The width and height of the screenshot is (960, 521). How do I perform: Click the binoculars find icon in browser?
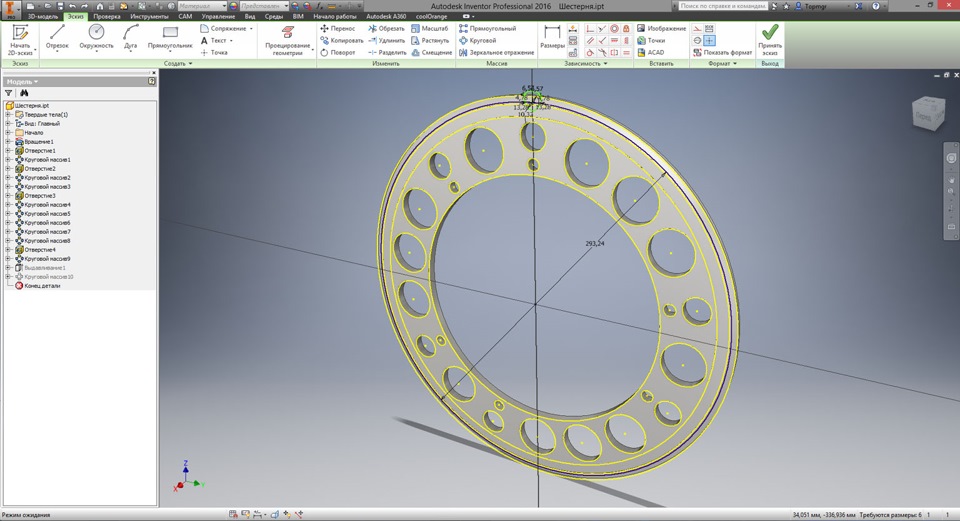(x=25, y=93)
